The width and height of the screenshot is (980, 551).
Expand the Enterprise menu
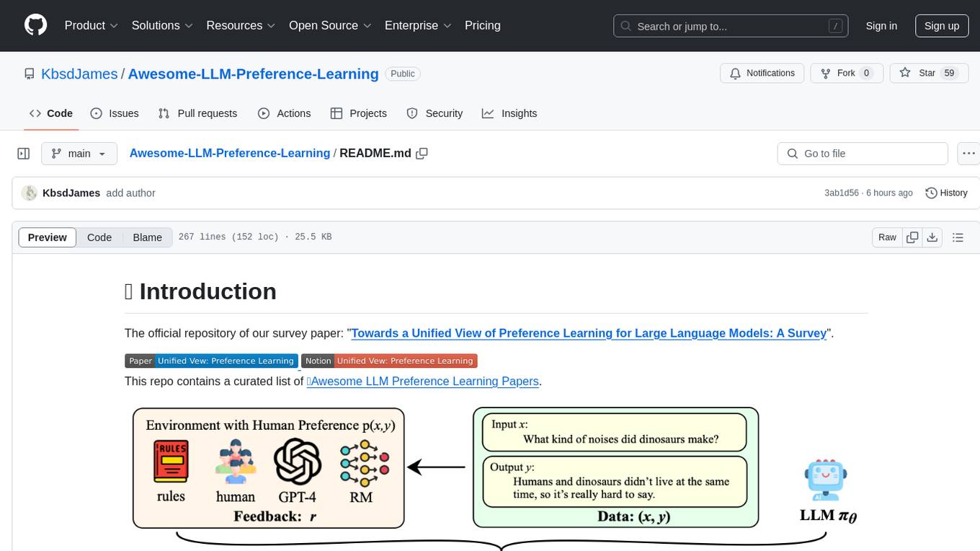point(418,25)
